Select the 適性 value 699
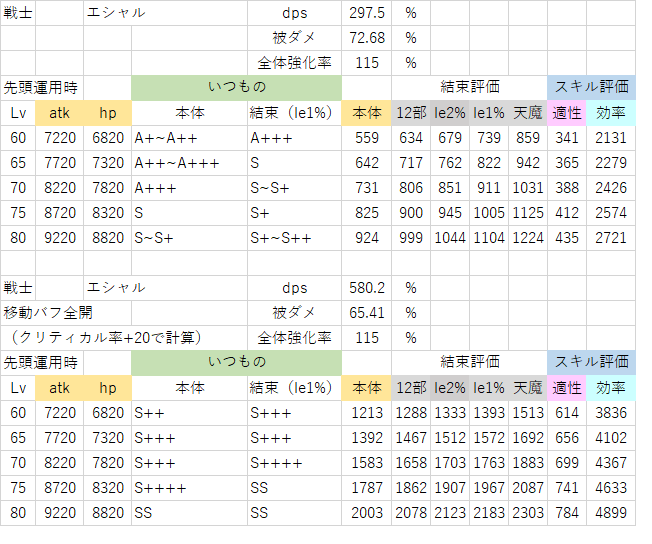Screen dimensions: 652x544 point(567,463)
